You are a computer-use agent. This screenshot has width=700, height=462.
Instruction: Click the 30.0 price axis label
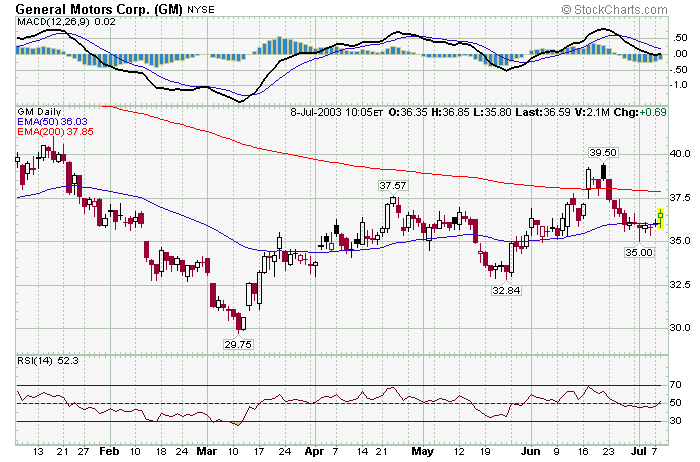pos(679,328)
